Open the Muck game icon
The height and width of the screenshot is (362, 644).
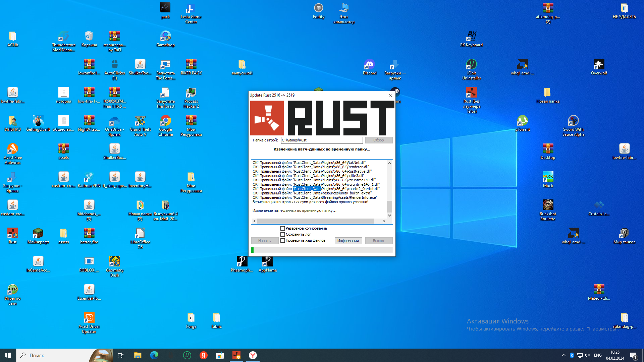(x=548, y=180)
